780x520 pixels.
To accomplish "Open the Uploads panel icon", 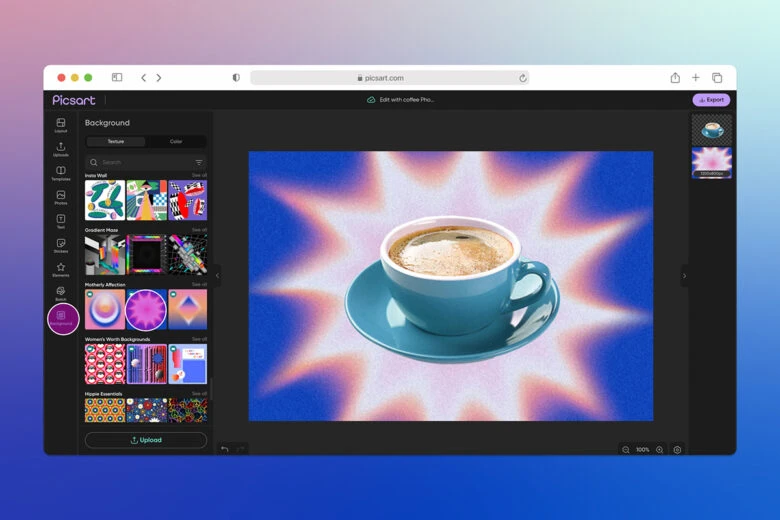I will click(x=61, y=149).
